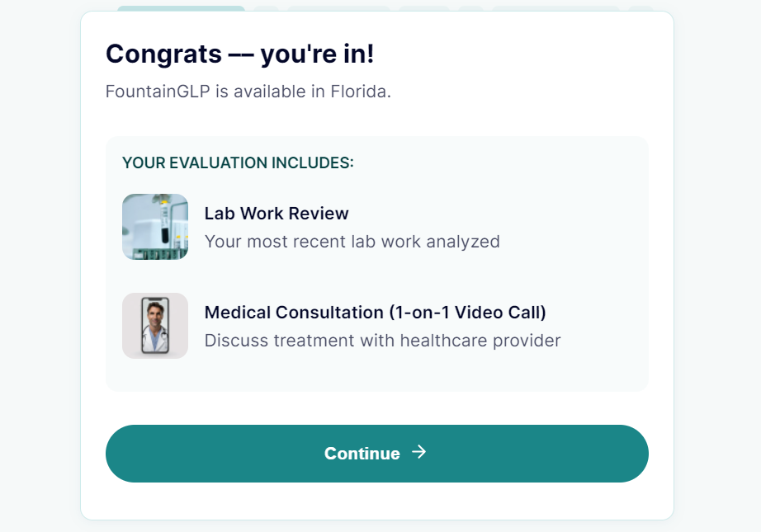Click the last progress bar segment
Screen dimensions: 761x532
coord(641,9)
